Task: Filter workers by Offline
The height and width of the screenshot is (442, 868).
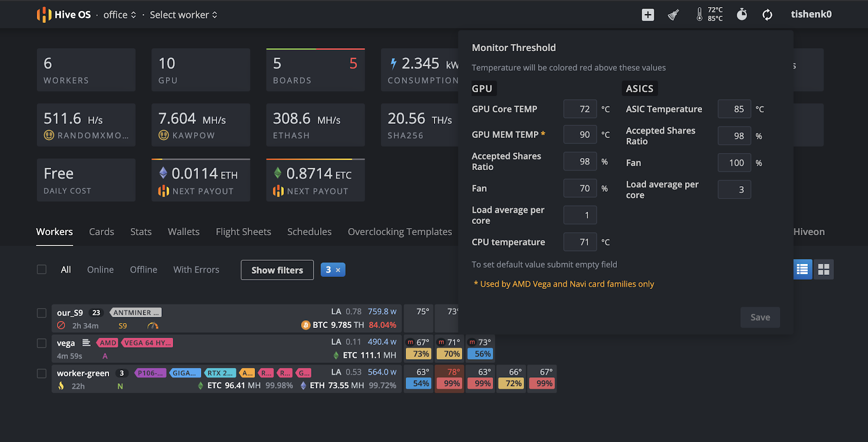Action: pos(144,270)
